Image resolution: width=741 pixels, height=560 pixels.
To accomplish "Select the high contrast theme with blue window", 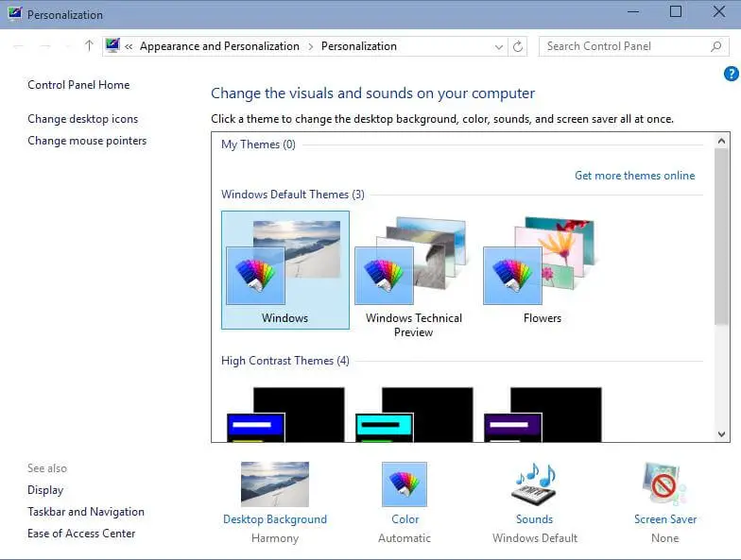I will [285, 415].
